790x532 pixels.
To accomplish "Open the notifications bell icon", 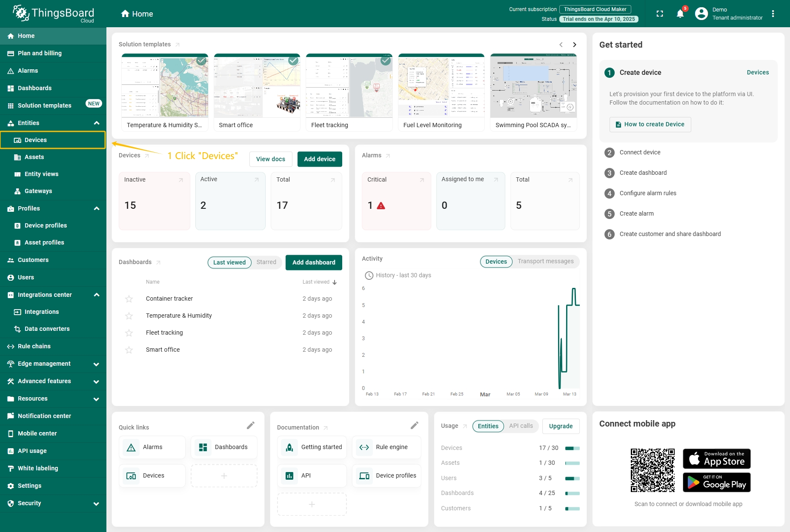I will point(680,14).
